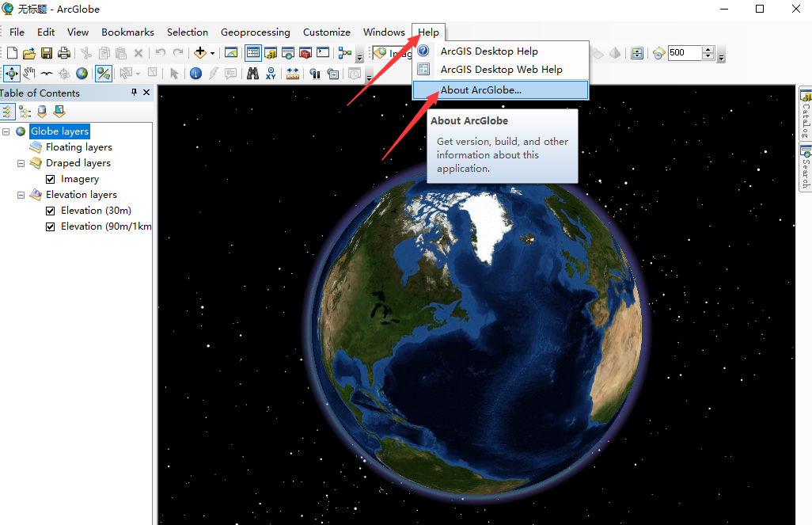The image size is (812, 525).
Task: Close the Help menu header
Action: coord(429,32)
